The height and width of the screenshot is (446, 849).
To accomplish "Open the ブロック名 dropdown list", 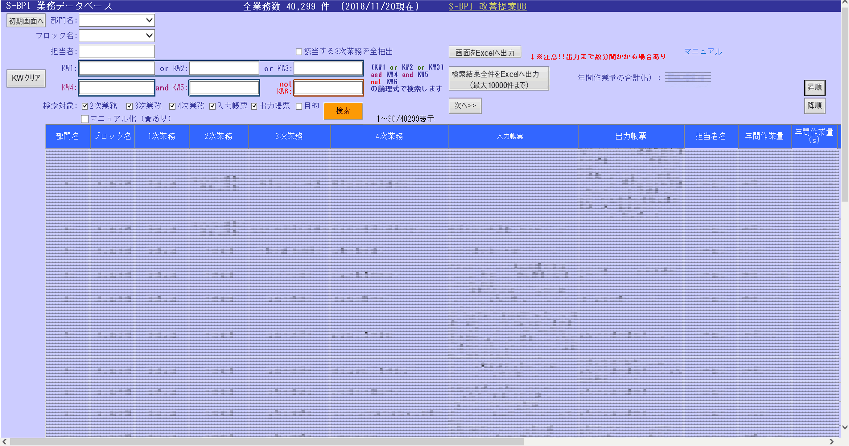I will (117, 35).
